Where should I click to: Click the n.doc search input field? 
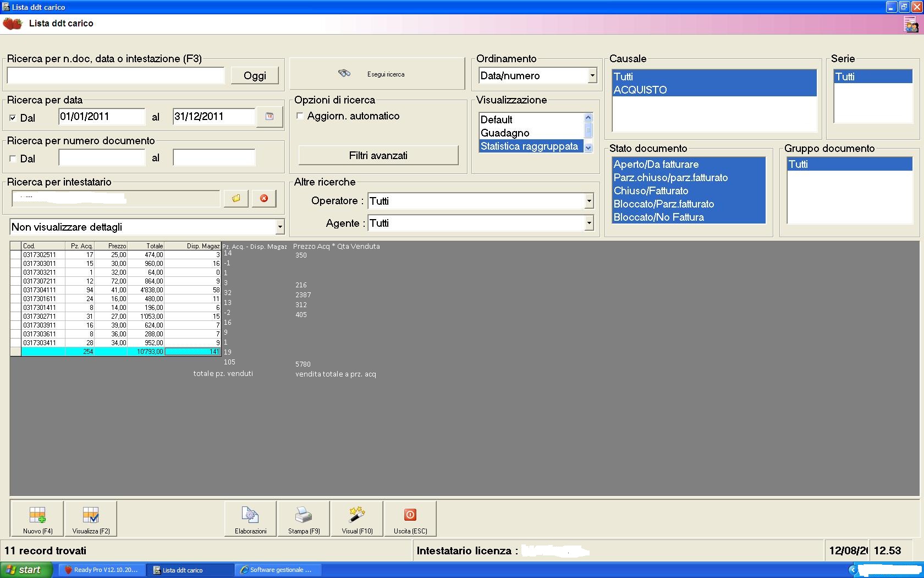point(116,75)
